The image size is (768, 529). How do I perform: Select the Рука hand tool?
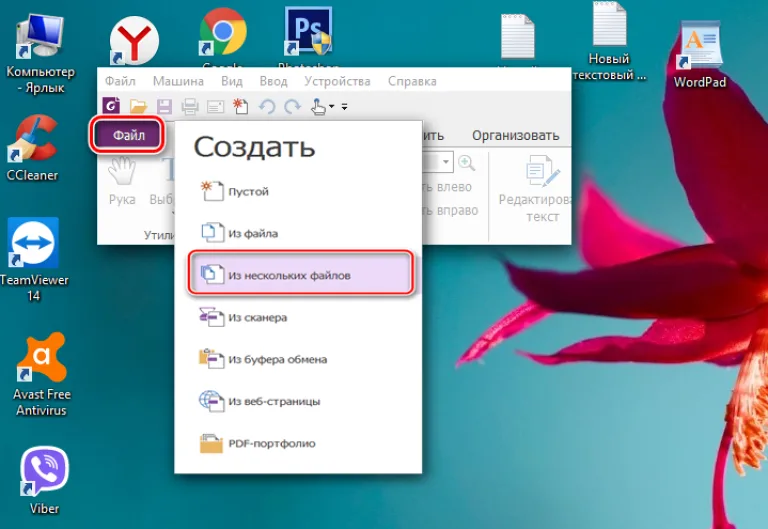click(122, 181)
